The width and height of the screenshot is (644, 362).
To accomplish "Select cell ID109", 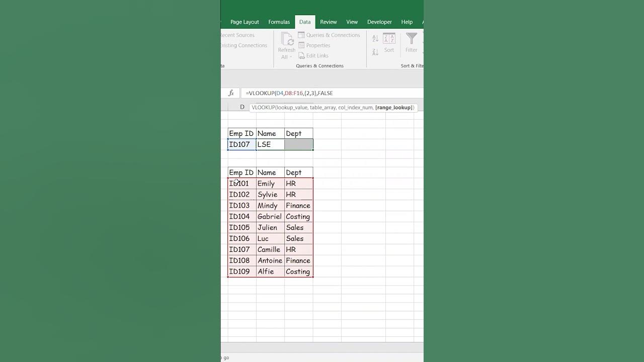I will point(242,272).
